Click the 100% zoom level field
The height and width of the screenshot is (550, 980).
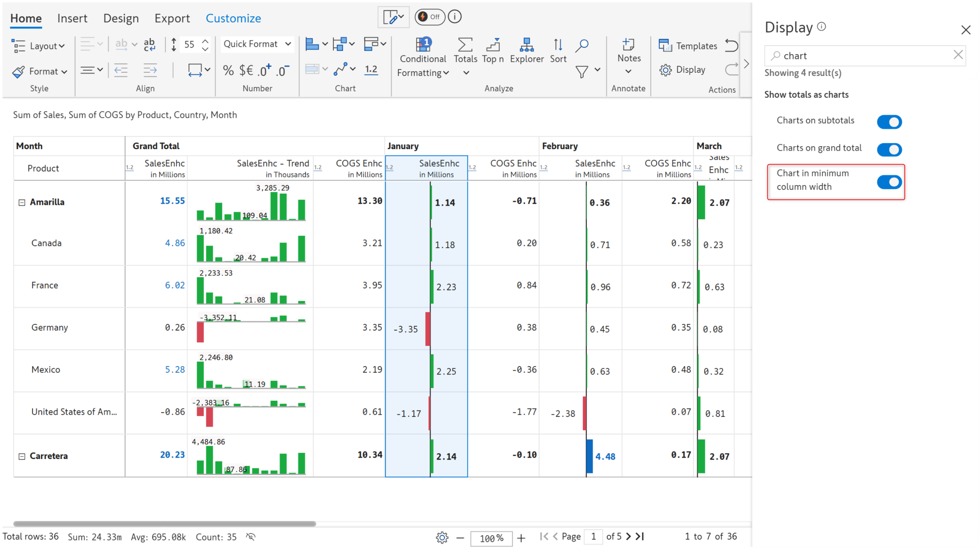click(491, 539)
